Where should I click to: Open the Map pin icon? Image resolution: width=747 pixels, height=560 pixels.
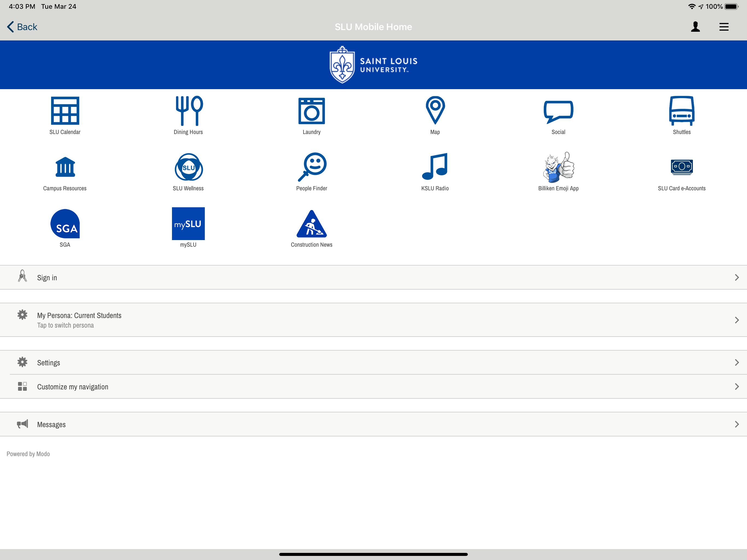click(435, 110)
